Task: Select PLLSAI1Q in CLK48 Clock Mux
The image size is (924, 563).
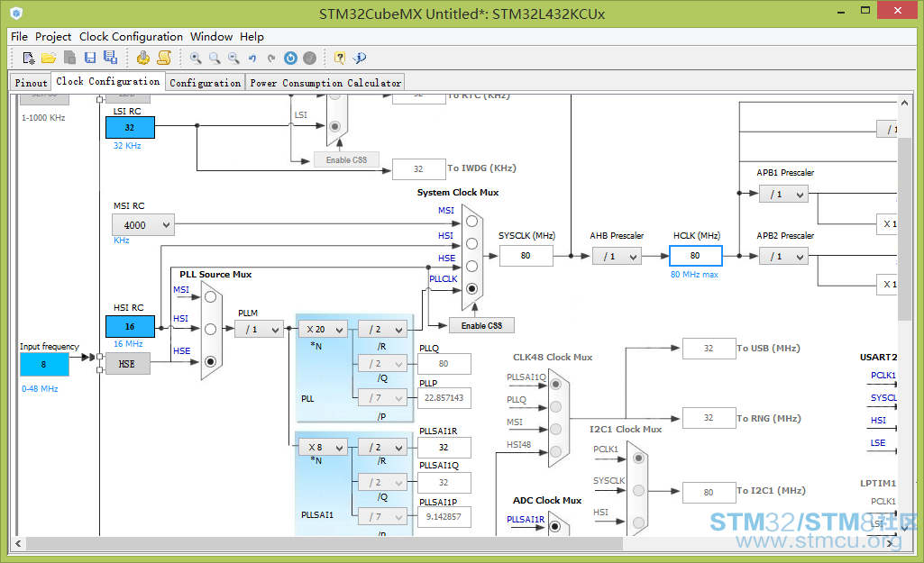Action: [555, 385]
